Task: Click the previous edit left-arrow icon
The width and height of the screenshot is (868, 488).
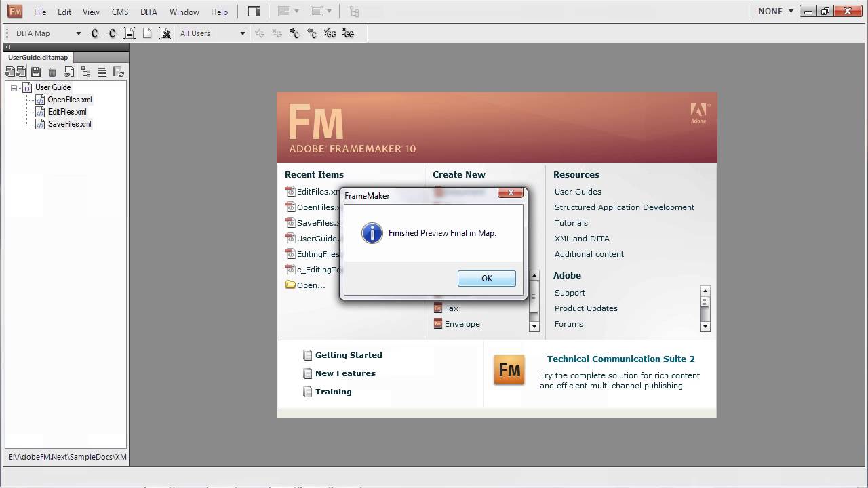Action: 312,33
